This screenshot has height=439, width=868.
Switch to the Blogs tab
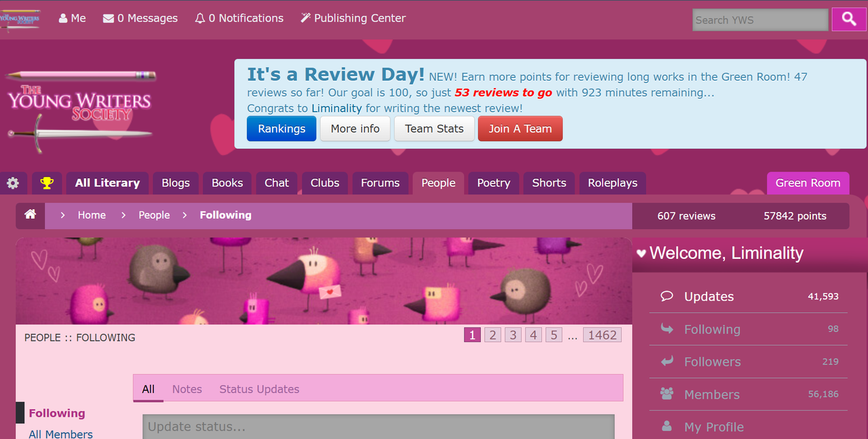tap(176, 183)
